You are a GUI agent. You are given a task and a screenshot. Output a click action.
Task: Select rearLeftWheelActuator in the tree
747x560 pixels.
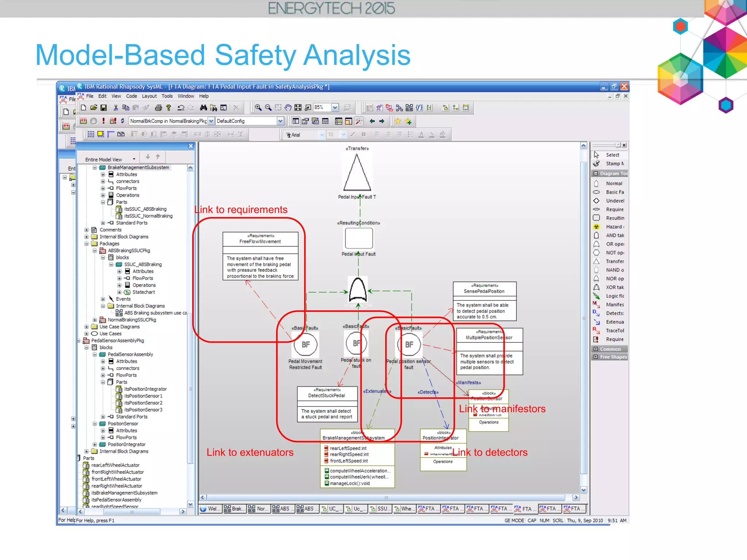[x=115, y=465]
